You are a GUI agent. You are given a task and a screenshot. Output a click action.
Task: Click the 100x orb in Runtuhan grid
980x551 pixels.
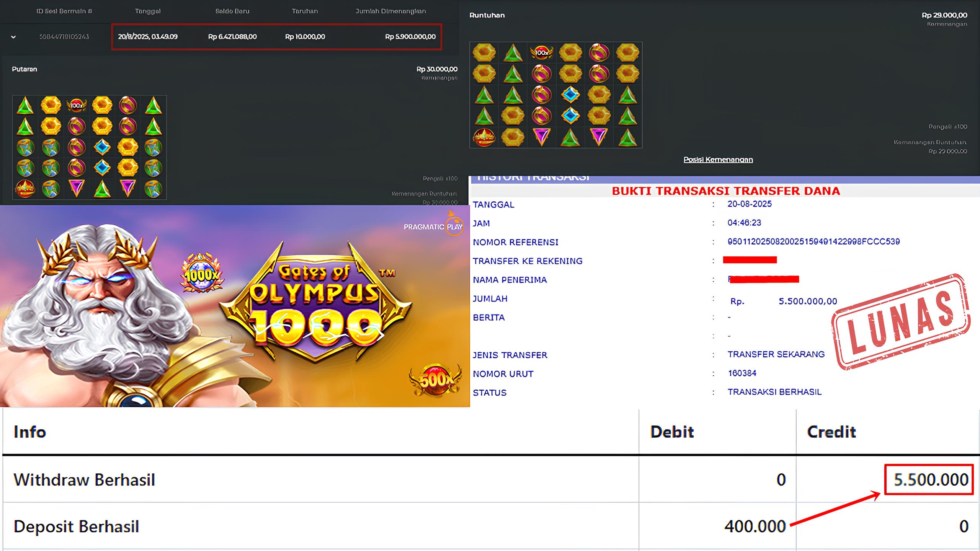541,53
